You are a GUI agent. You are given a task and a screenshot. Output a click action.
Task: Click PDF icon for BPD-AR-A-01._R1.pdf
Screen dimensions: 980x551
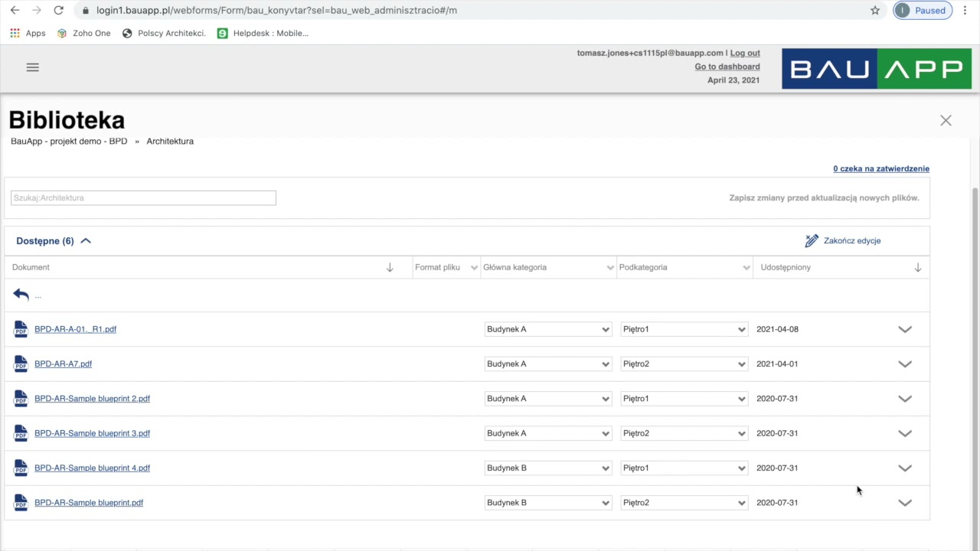pyautogui.click(x=21, y=329)
